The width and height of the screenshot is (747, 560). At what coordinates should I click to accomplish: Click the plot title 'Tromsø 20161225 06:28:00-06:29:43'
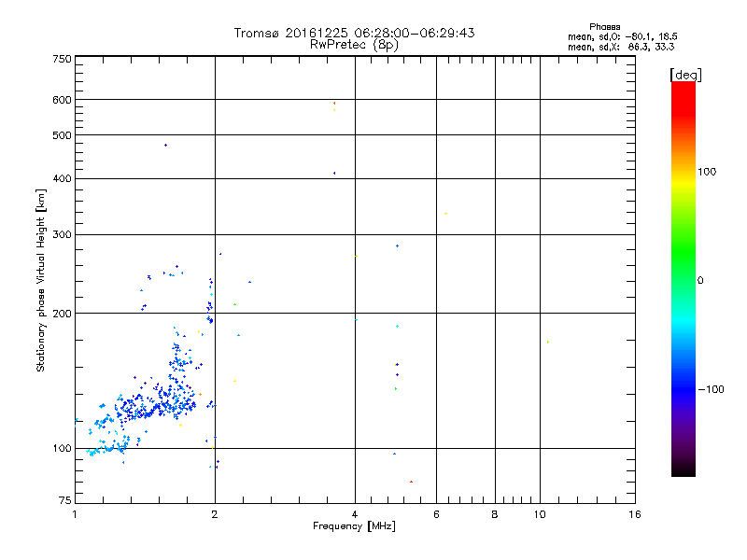pos(354,33)
